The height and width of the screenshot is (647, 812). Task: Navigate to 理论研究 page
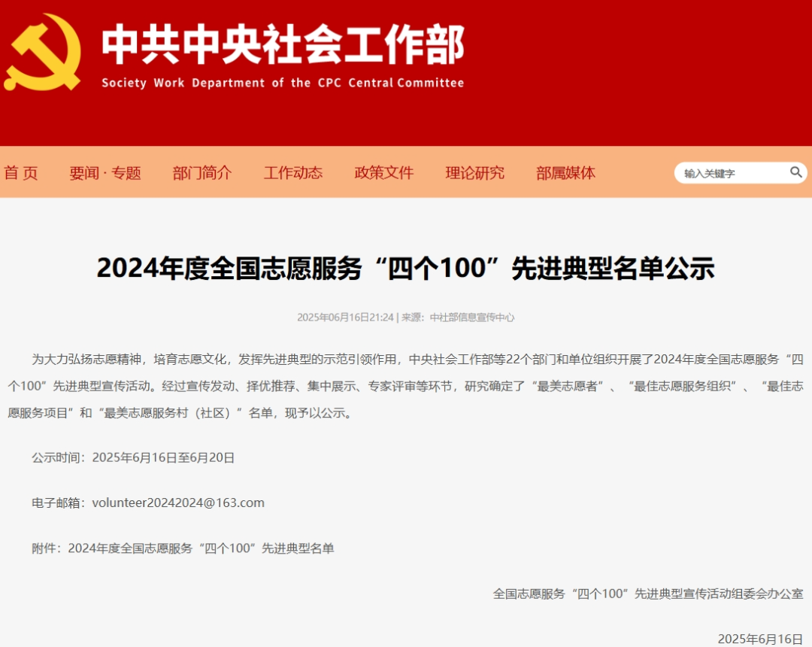pyautogui.click(x=475, y=173)
